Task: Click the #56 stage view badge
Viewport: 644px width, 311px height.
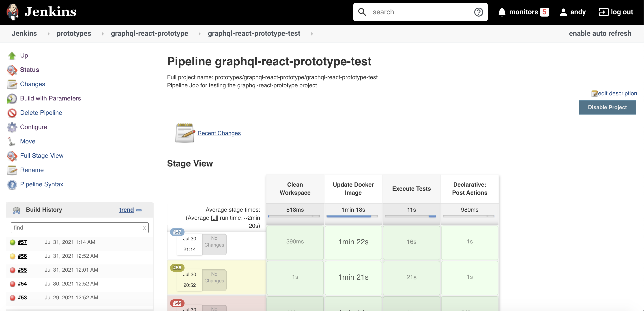Action: (x=177, y=268)
